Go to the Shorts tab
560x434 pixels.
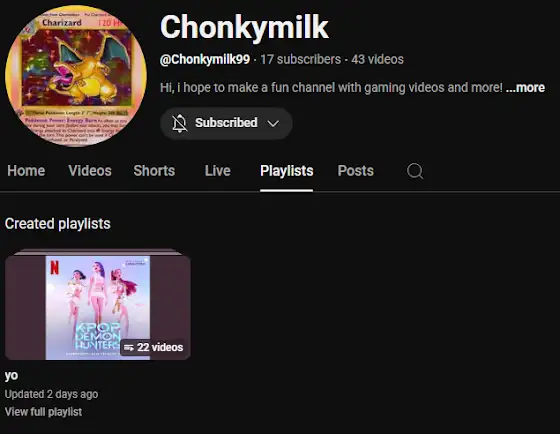154,171
